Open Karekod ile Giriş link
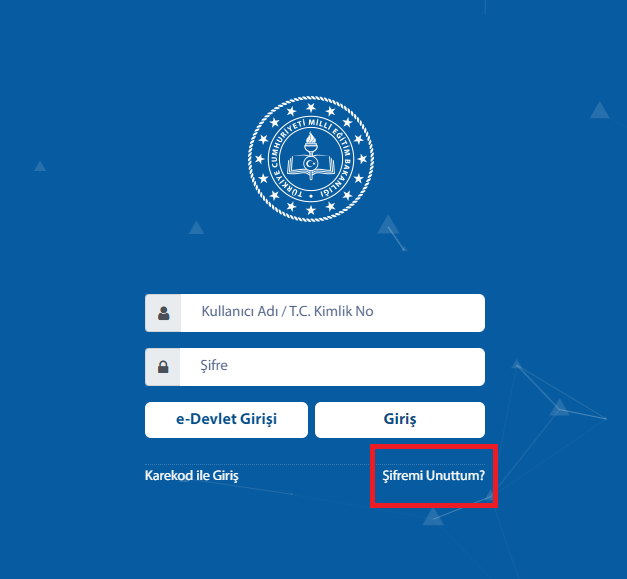This screenshot has width=627, height=579. click(x=192, y=475)
